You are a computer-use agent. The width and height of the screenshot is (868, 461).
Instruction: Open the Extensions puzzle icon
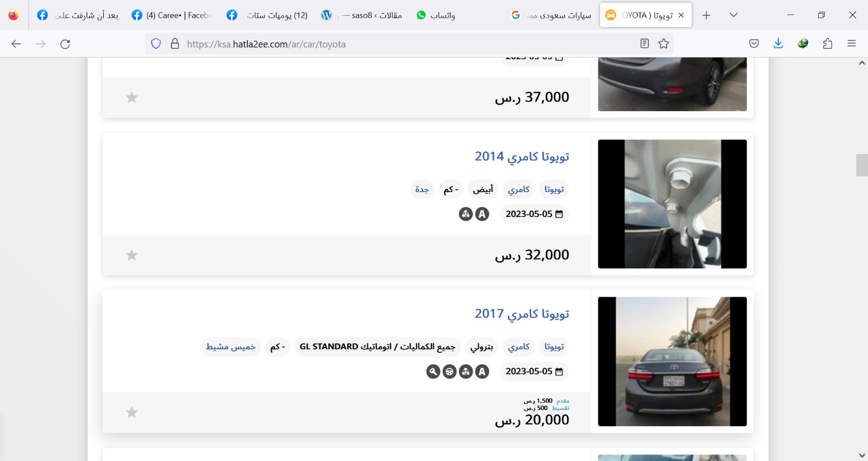coord(827,44)
